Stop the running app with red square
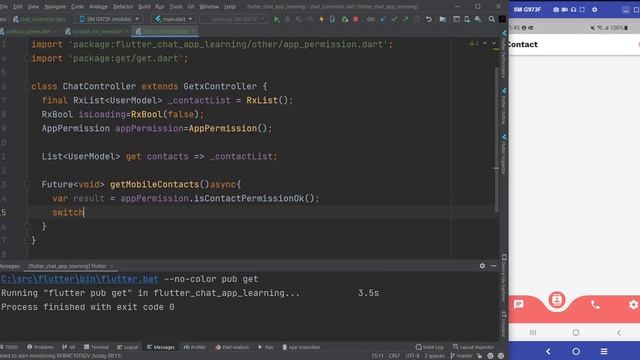This screenshot has width=640, height=360. tap(356, 19)
